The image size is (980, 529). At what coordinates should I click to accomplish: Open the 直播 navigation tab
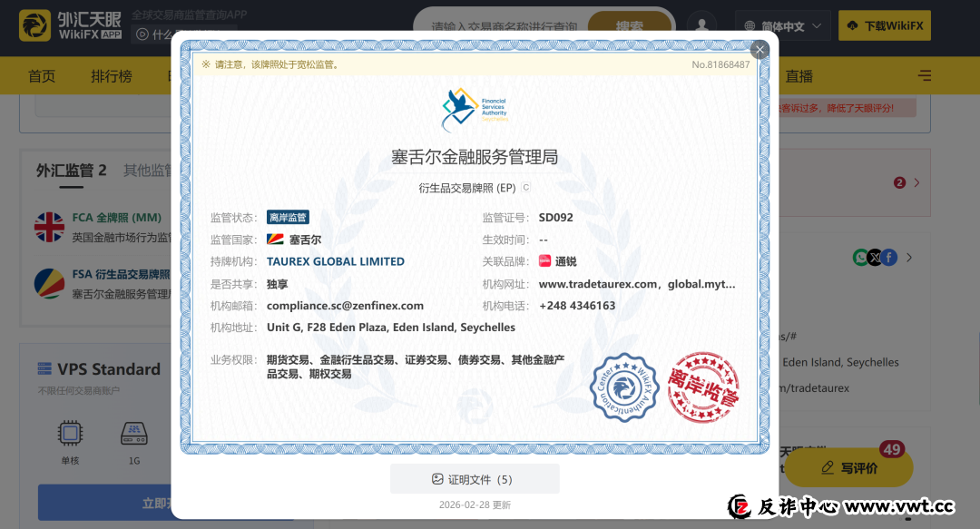coord(799,76)
